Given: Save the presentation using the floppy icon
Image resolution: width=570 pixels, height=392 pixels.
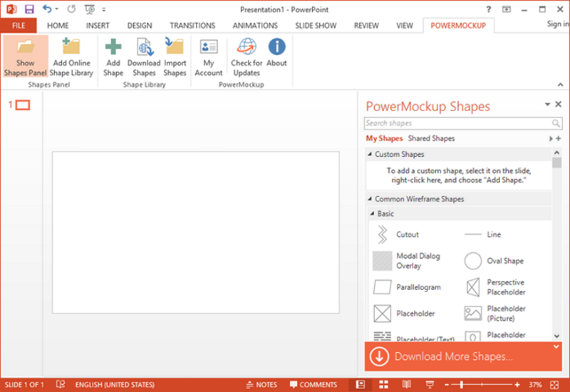Looking at the screenshot, I should coord(29,9).
